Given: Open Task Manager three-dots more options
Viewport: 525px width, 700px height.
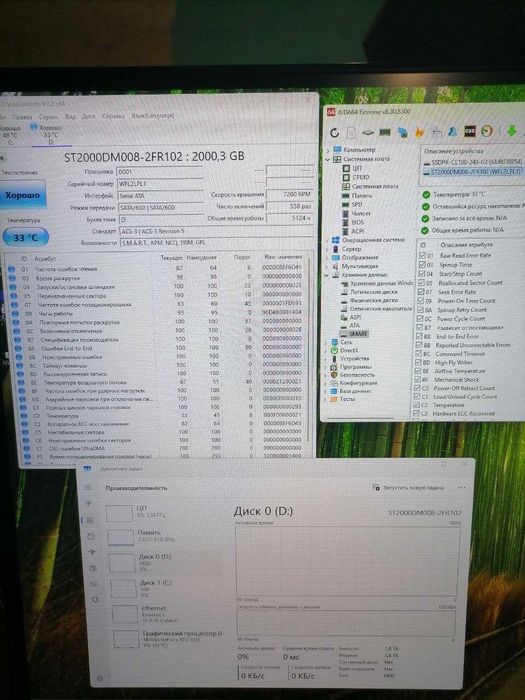Looking at the screenshot, I should coord(462,487).
